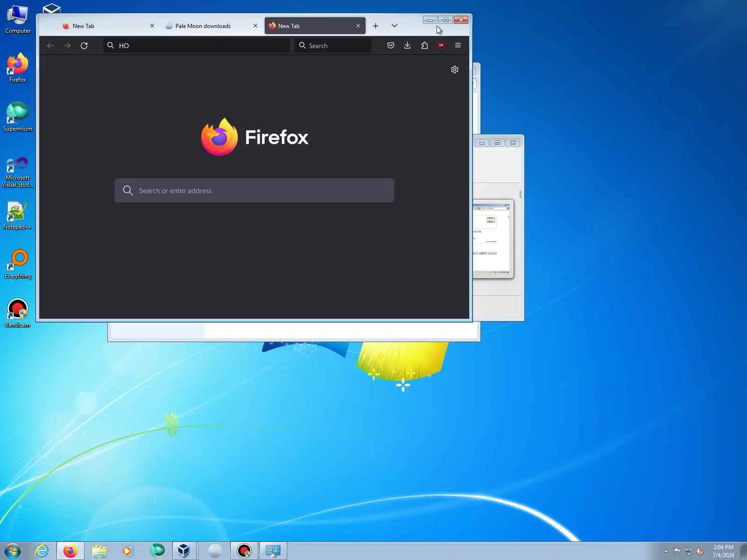Screen dimensions: 747x560
Task: Click the VirtualBox cube taskbar icon
Action: coord(184,551)
